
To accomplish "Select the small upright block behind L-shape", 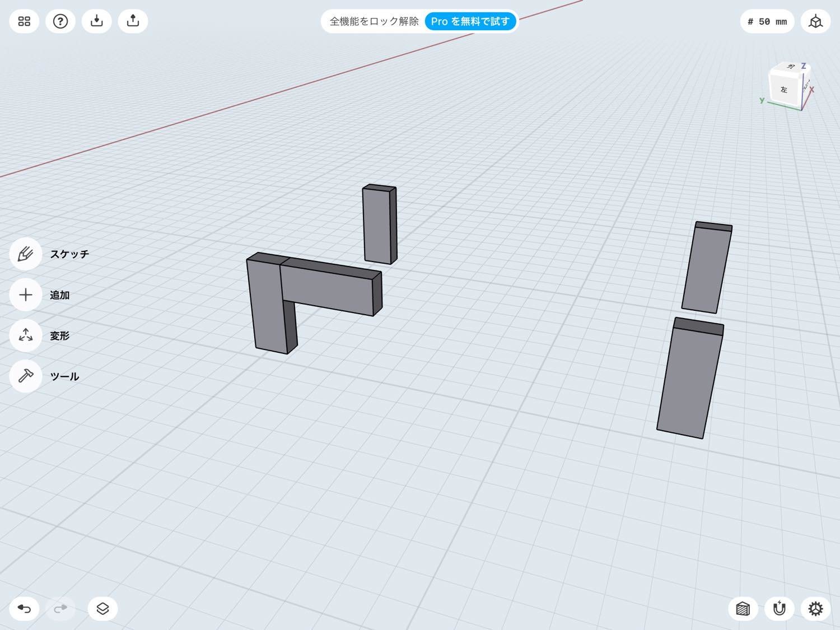I will pyautogui.click(x=379, y=224).
